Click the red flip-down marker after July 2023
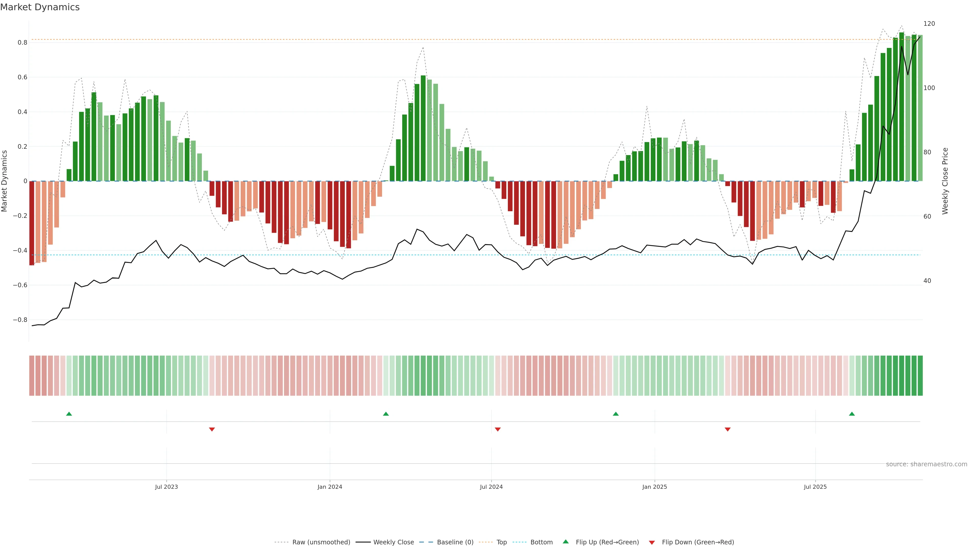980x551 pixels. tap(212, 429)
